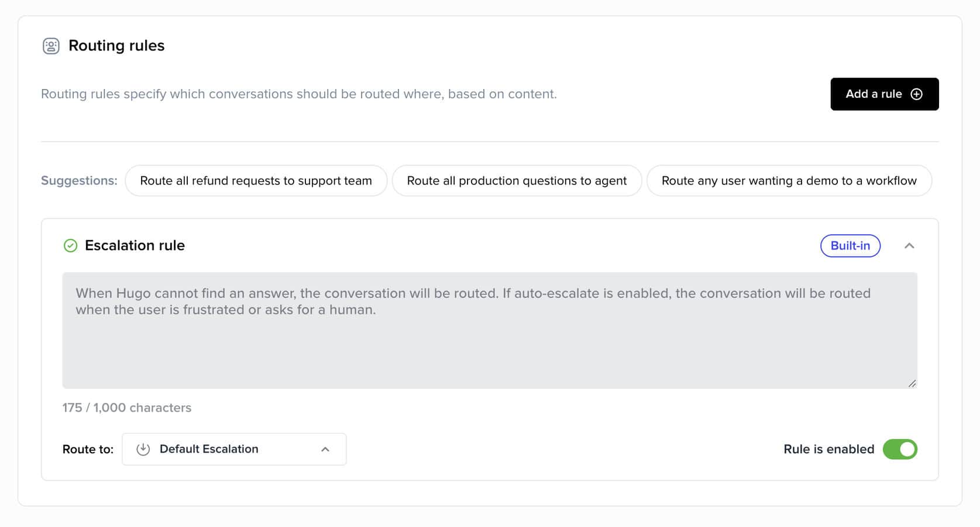
Task: Click the green checkmark beside Escalation rule
Action: (x=70, y=245)
